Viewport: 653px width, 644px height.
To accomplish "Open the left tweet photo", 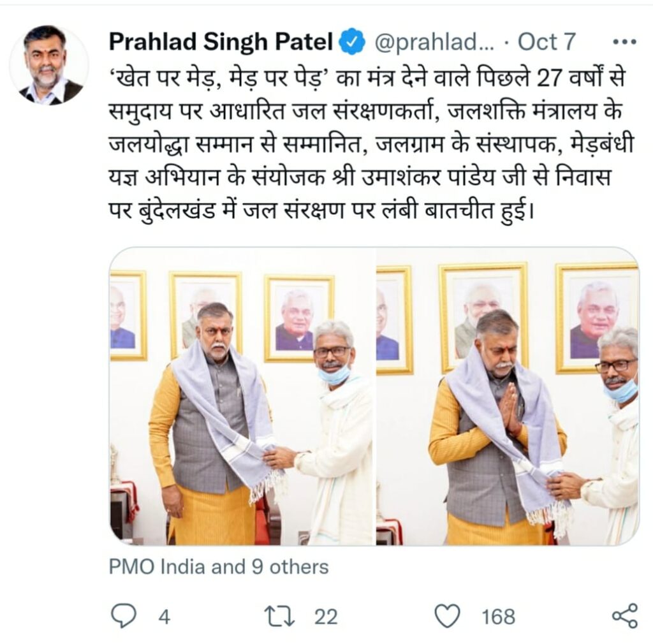I will pos(242,396).
